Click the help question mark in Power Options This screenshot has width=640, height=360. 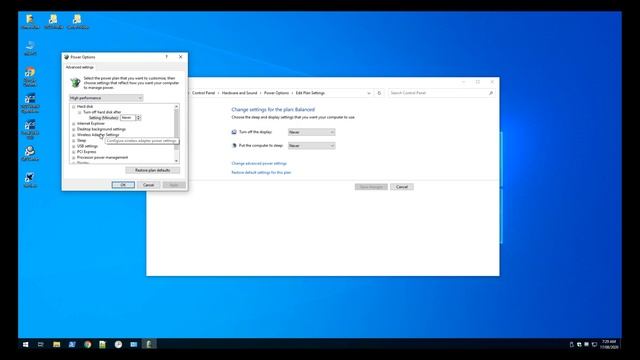pyautogui.click(x=167, y=57)
